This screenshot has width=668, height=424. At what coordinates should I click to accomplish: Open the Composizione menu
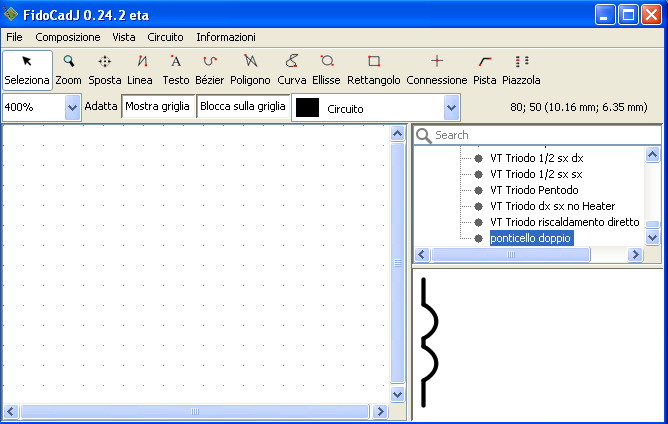point(68,37)
